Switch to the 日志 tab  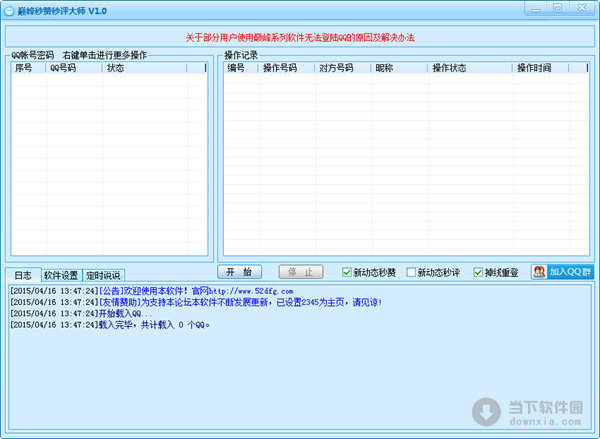[23, 275]
